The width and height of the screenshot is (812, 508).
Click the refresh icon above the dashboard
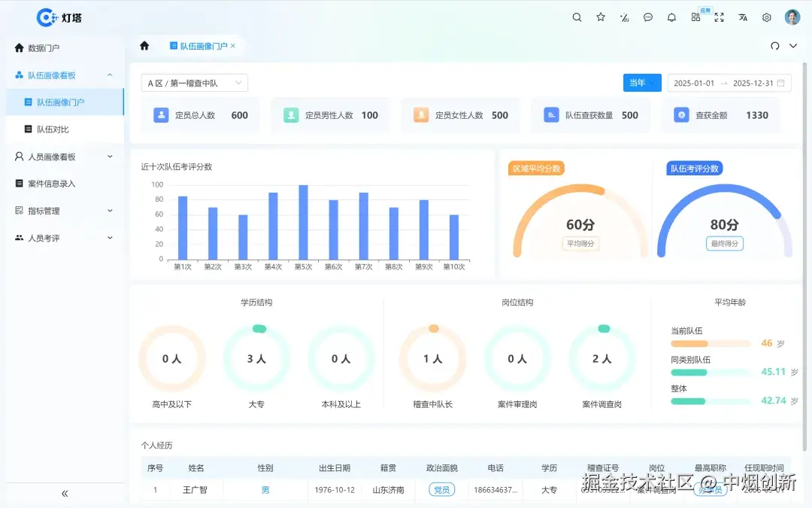point(775,46)
